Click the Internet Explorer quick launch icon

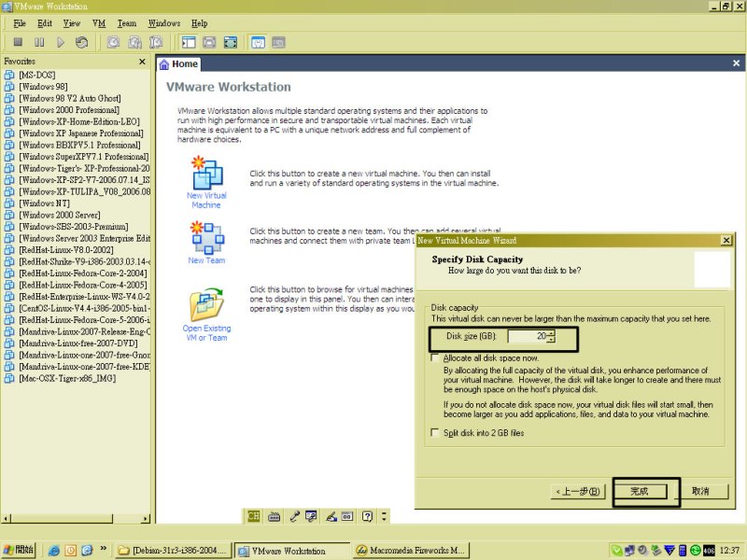(x=54, y=551)
